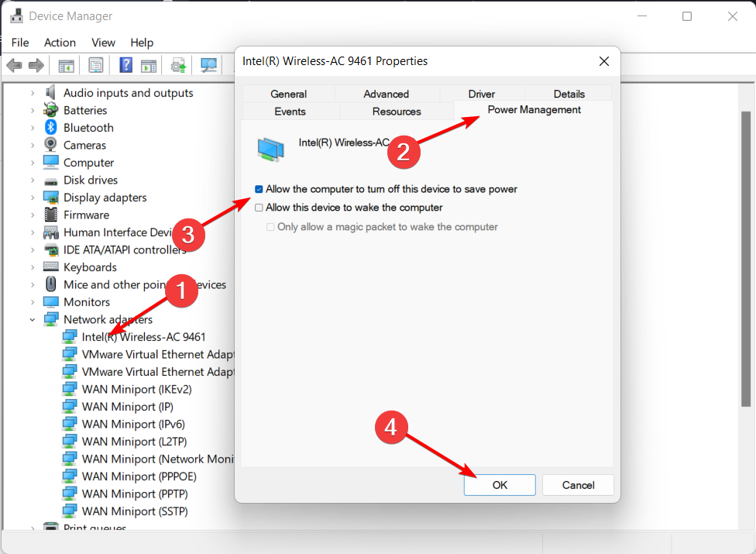Switch to the Driver tab
The height and width of the screenshot is (554, 756).
click(482, 94)
